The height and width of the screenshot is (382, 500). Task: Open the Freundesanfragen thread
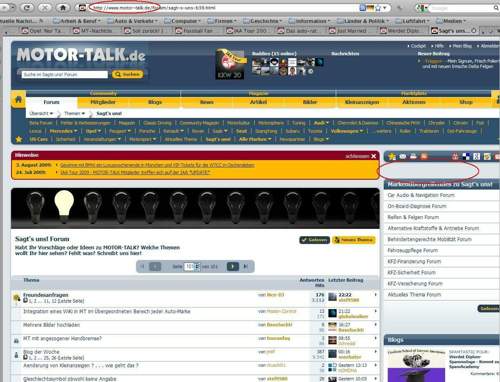[46, 295]
